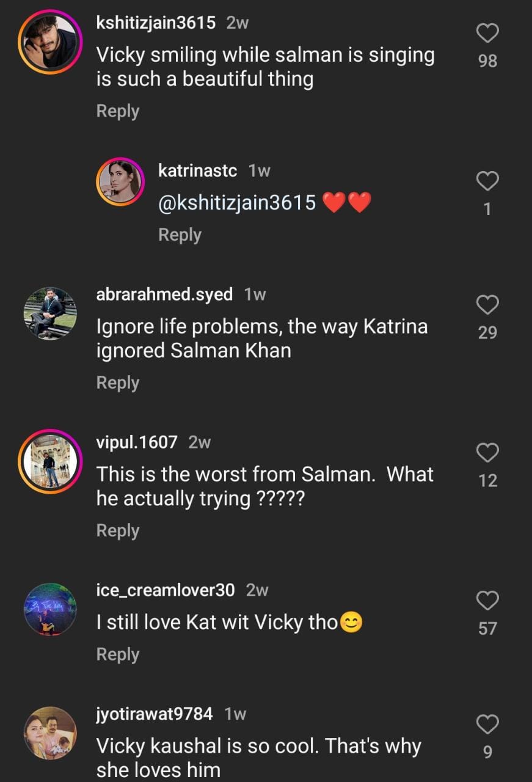Open katrinastc username link
Screen dimensions: 532x782
pos(197,171)
